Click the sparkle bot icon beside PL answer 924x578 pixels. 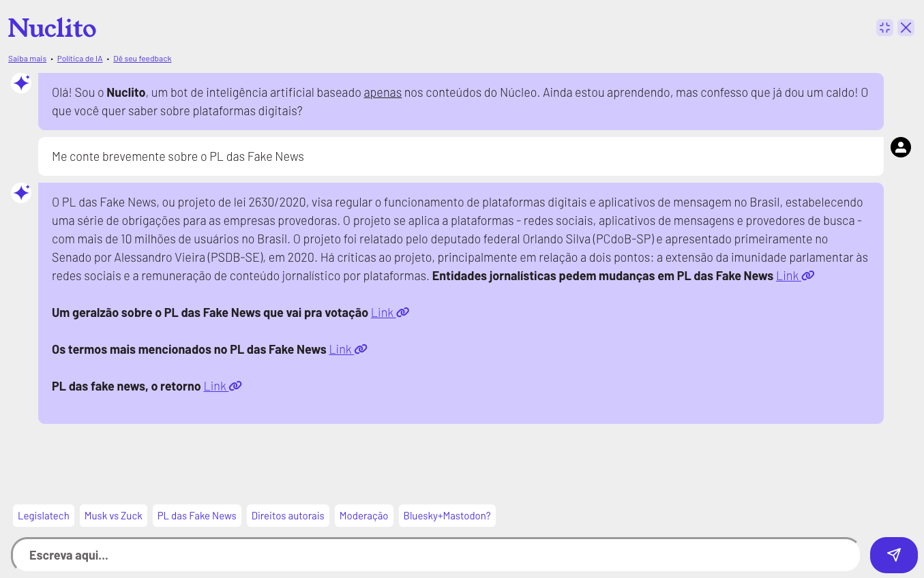pyautogui.click(x=21, y=193)
